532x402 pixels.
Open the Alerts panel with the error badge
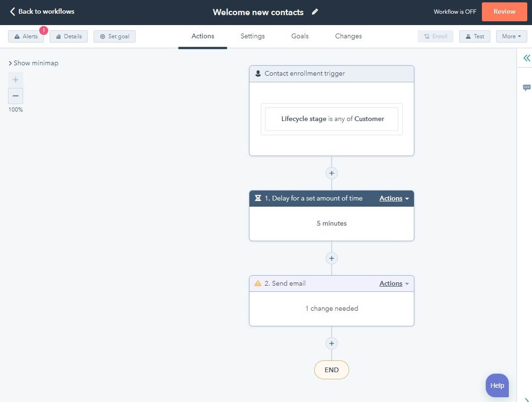26,36
